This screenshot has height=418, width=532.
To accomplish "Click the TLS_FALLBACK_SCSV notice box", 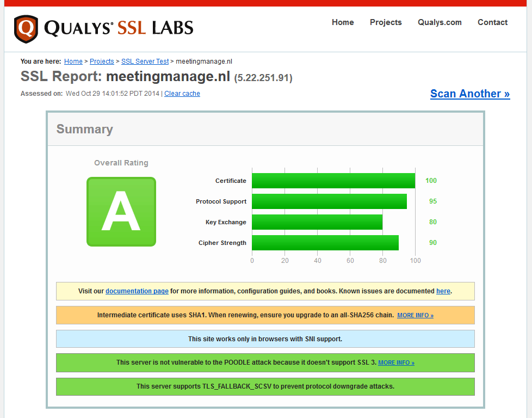I will point(265,386).
